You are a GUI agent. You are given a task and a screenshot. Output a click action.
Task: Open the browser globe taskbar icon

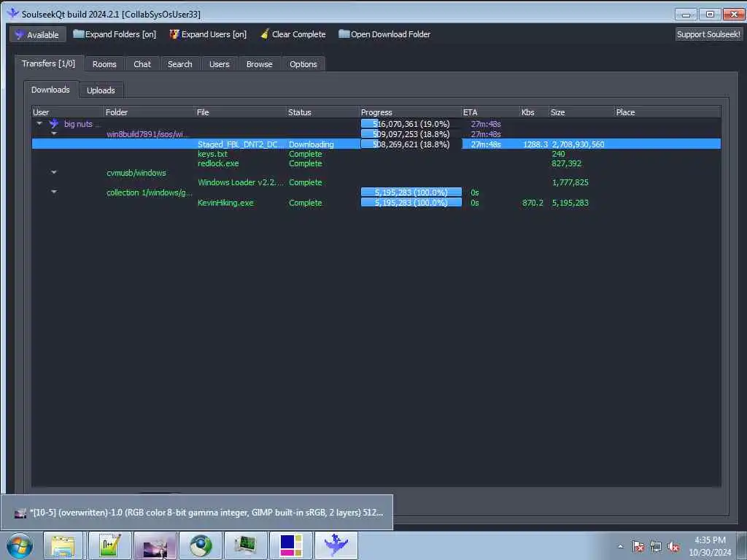coord(201,545)
